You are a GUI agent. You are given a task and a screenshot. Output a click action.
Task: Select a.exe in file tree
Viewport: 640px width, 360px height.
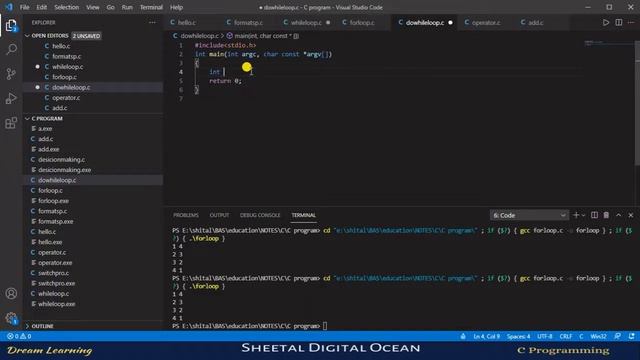coord(45,129)
